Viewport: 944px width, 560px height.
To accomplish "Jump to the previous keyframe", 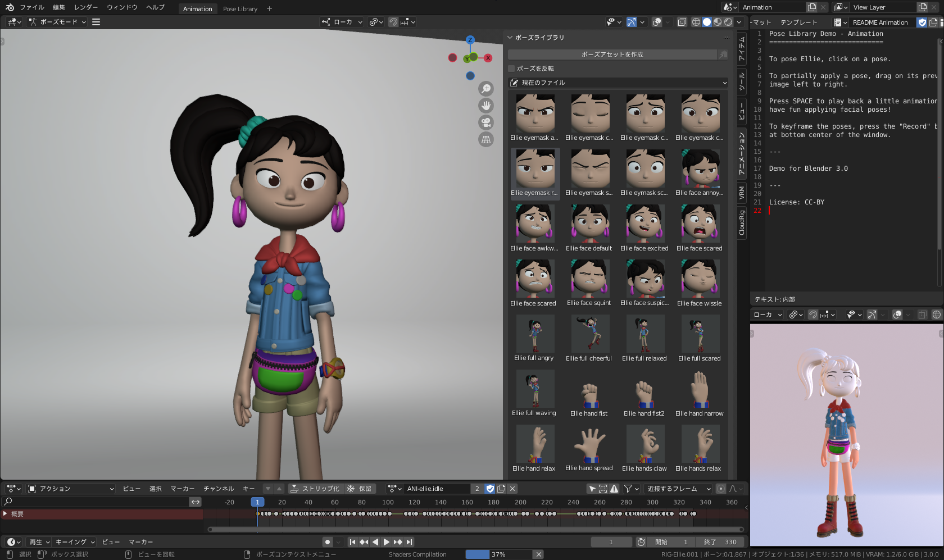I will tap(364, 542).
